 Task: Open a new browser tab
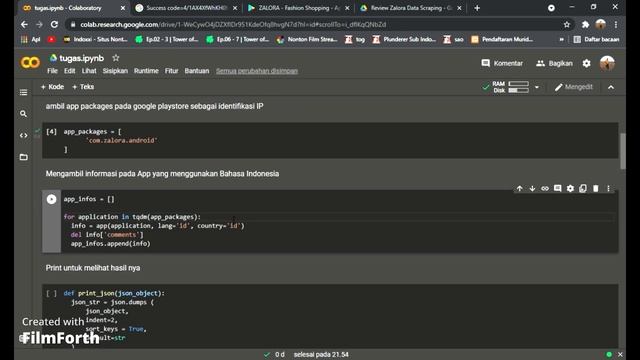click(477, 8)
